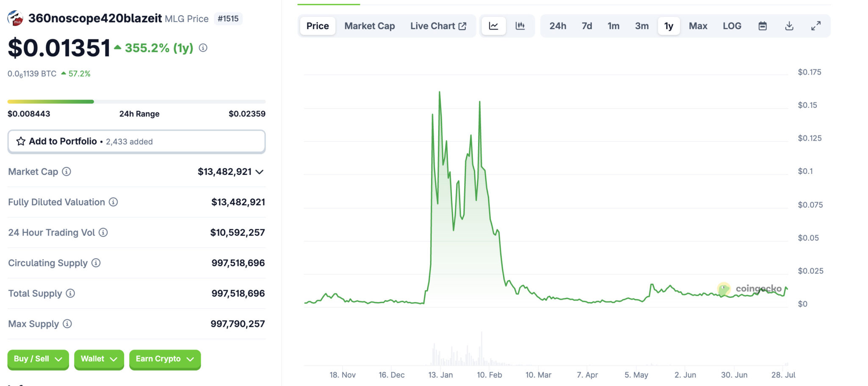Viewport: 868px width, 386px height.
Task: Click the info icon next to 1y price change
Action: point(203,48)
